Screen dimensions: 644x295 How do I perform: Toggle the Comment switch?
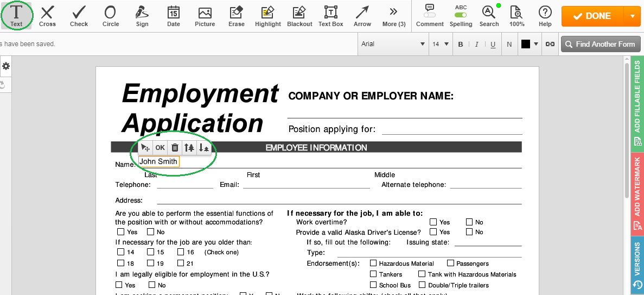pyautogui.click(x=430, y=15)
